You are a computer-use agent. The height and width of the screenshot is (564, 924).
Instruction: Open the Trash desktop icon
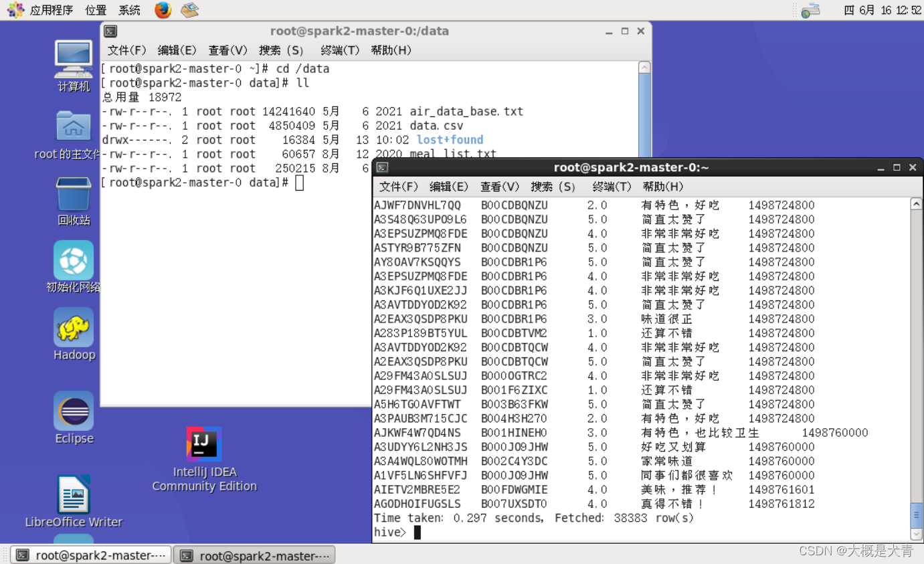point(74,194)
